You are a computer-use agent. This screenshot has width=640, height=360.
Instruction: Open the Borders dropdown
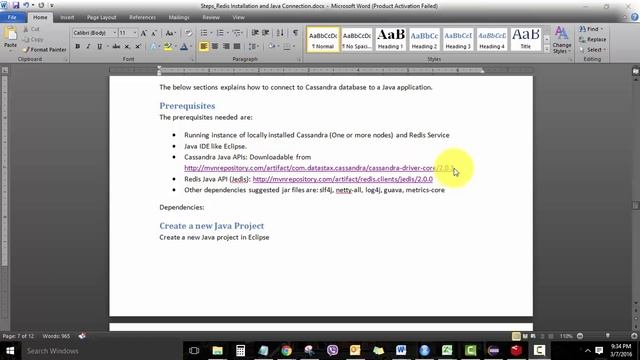[x=293, y=47]
